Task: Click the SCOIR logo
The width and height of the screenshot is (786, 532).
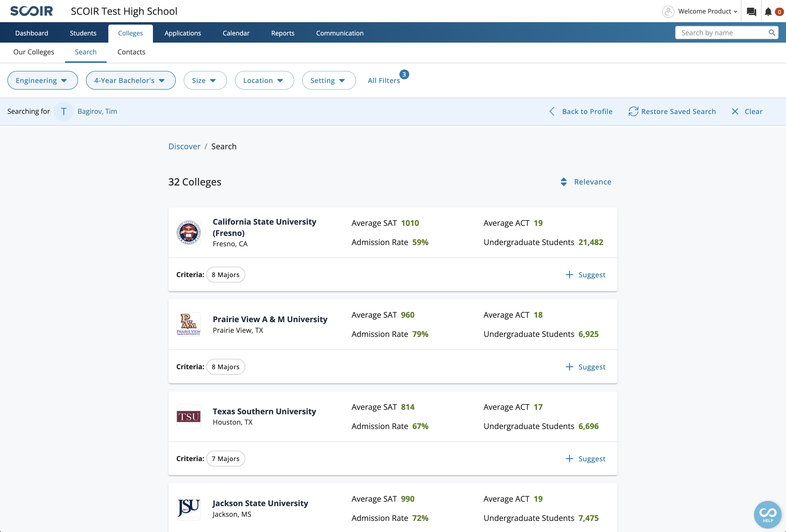Action: coord(32,11)
